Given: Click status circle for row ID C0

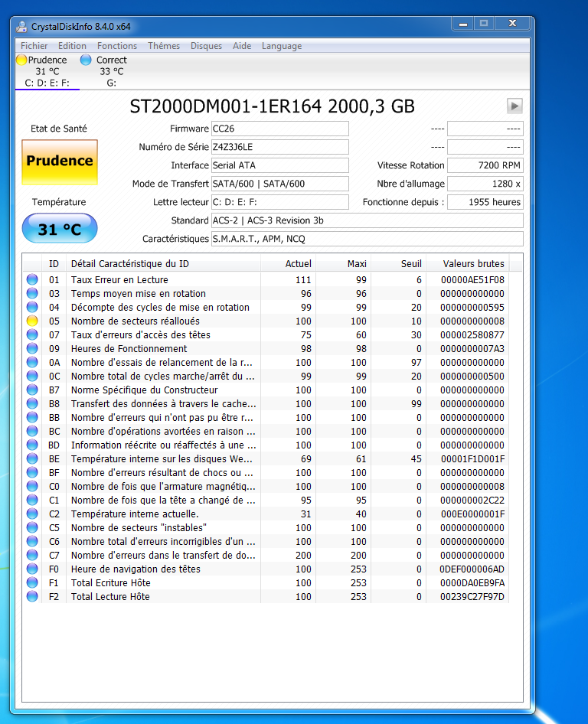Looking at the screenshot, I should pos(32,486).
